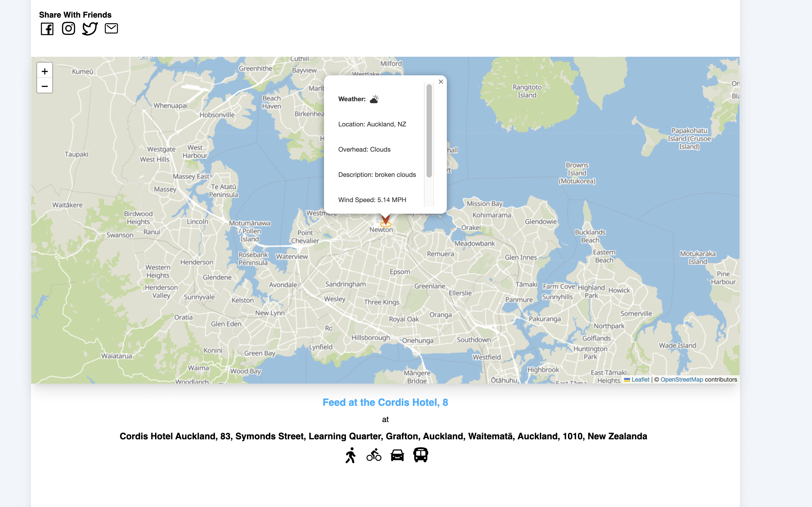Click the Instagram share icon
Viewport: 812px width, 507px height.
68,29
